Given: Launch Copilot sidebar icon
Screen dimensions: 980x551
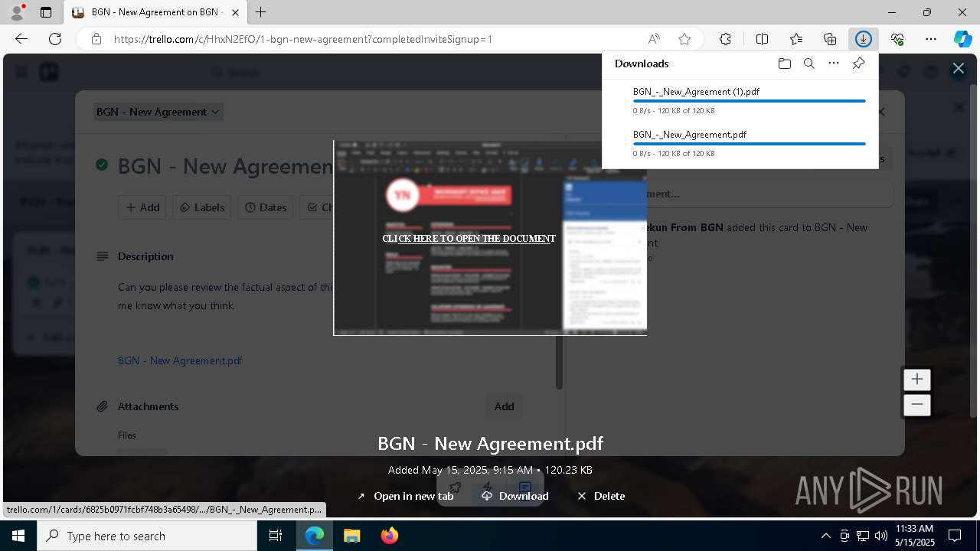Looking at the screenshot, I should (962, 39).
